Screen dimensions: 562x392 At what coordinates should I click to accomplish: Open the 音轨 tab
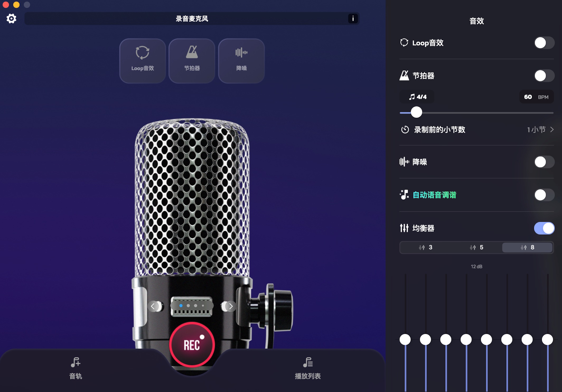(76, 368)
